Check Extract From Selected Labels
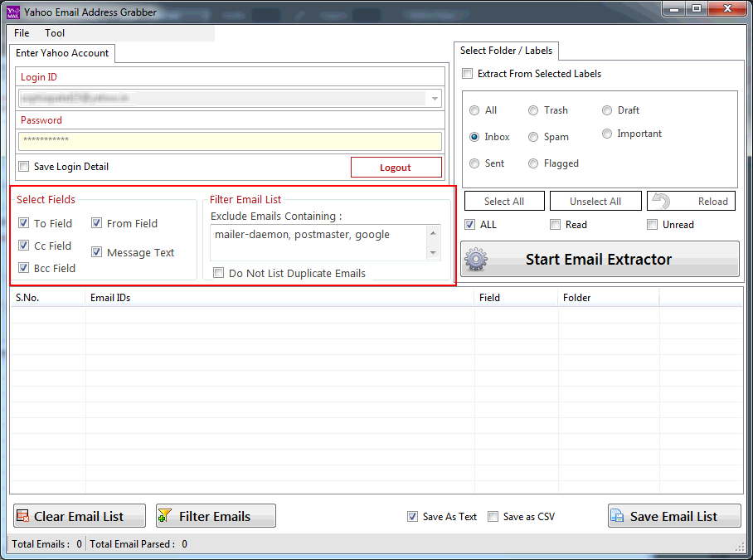 click(467, 74)
